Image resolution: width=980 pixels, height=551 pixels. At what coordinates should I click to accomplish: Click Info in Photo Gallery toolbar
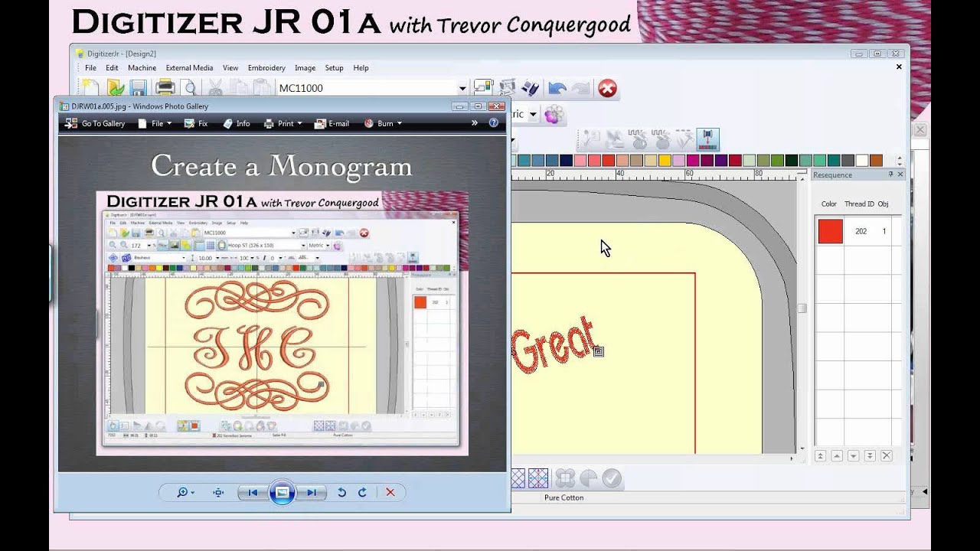tap(236, 123)
